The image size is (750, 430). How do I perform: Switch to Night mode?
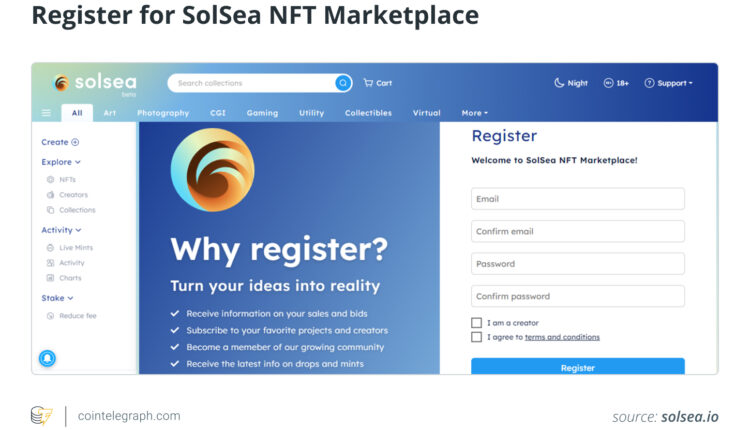(x=571, y=83)
